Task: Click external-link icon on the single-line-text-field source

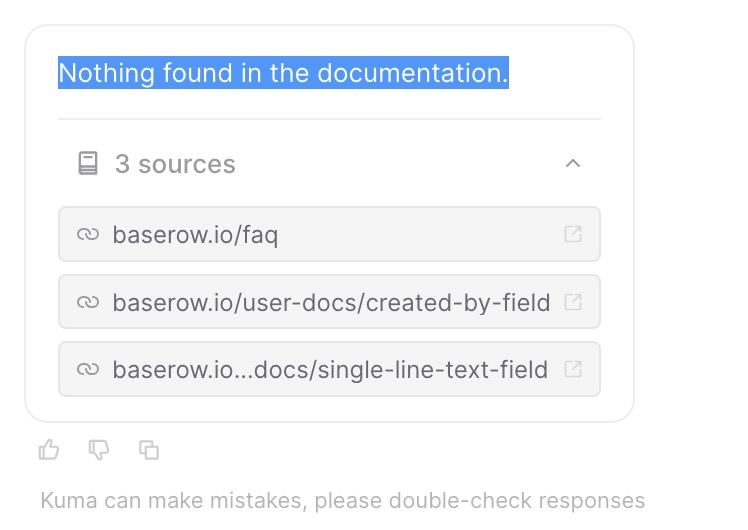Action: point(573,369)
